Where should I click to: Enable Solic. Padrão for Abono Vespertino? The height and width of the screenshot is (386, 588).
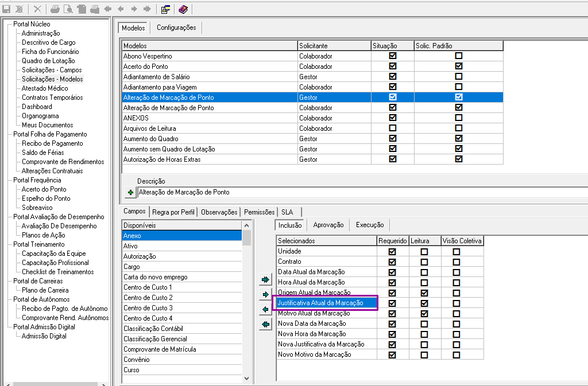point(459,56)
